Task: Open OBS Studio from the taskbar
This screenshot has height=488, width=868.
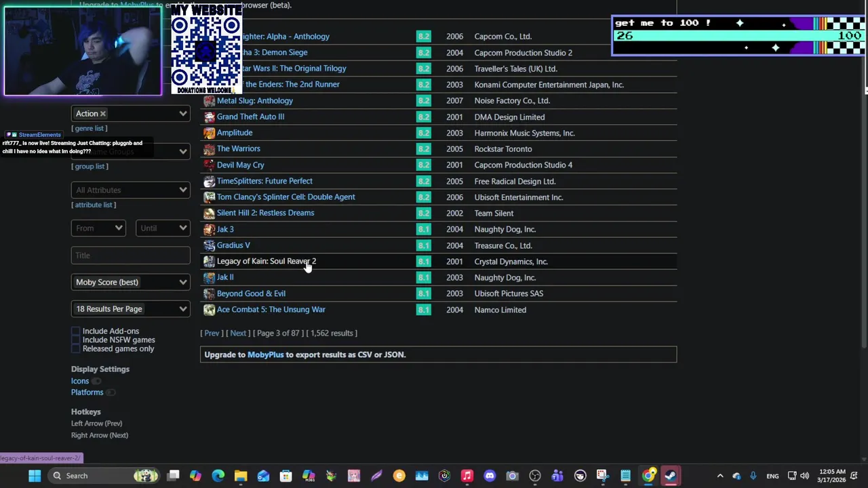Action: tap(535, 476)
